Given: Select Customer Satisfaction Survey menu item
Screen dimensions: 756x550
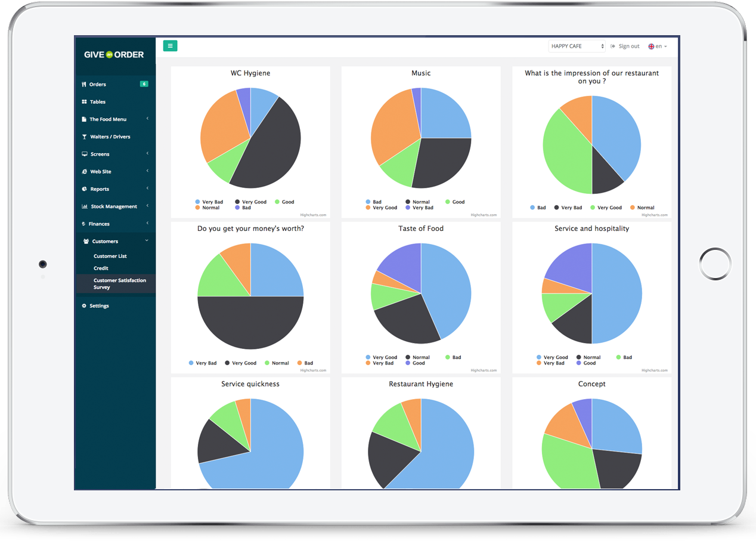Looking at the screenshot, I should [x=119, y=284].
